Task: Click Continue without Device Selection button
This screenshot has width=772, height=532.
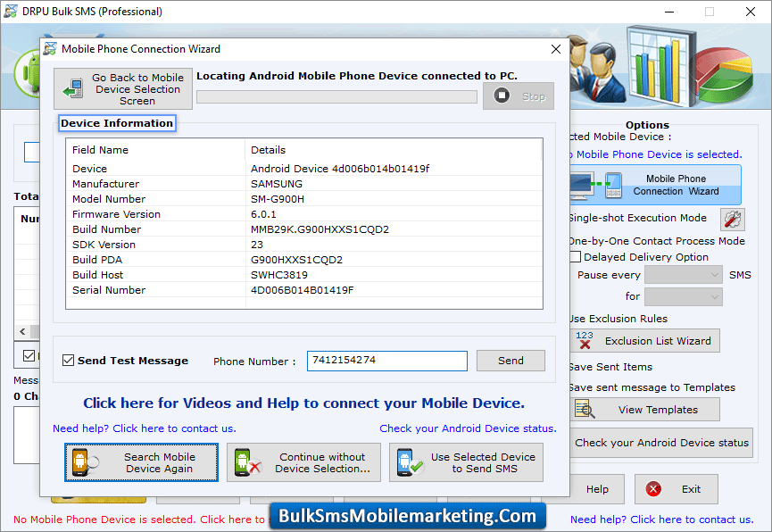Action: 303,462
